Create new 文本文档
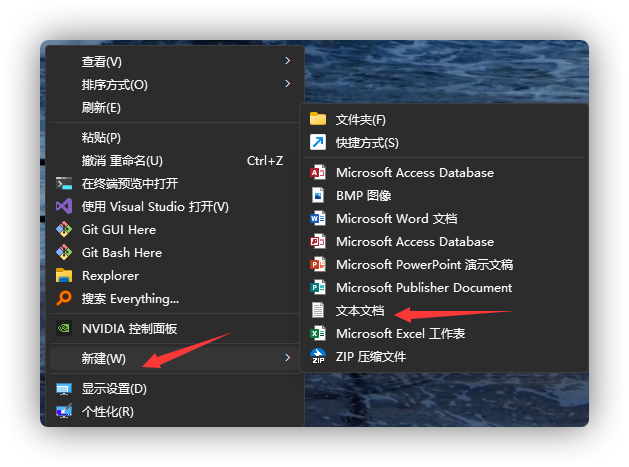The image size is (629, 467). click(444, 311)
